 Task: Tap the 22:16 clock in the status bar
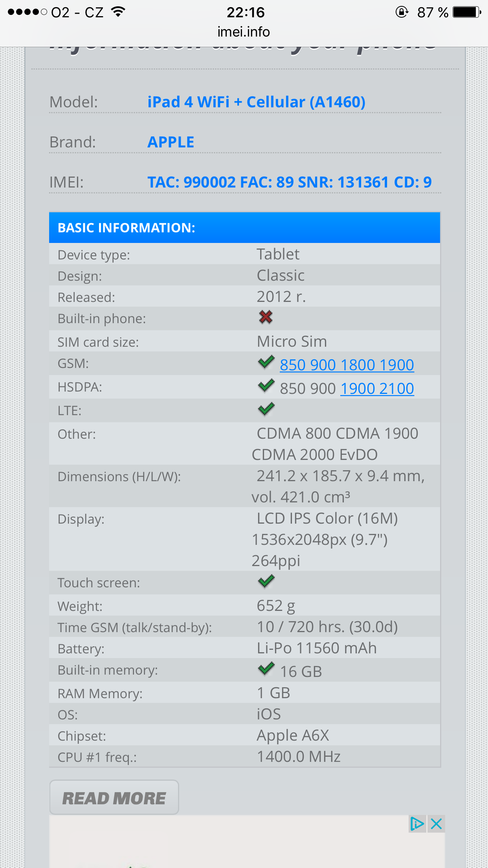pos(246,12)
